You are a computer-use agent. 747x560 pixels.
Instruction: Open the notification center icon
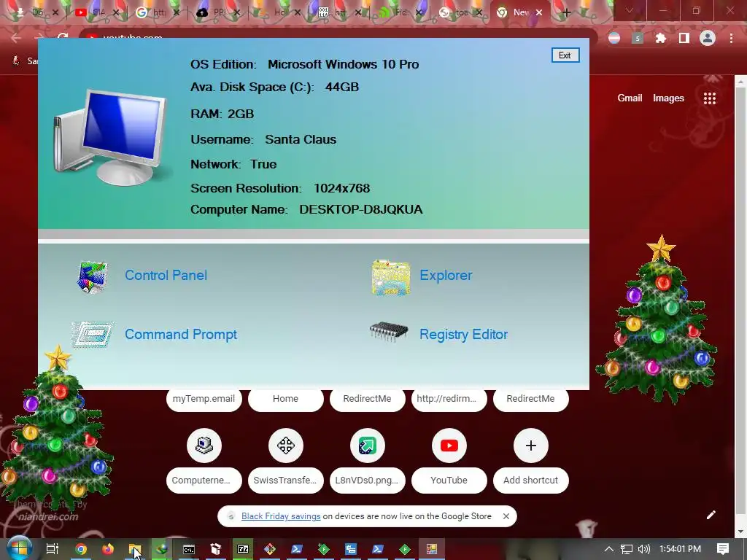[723, 549]
